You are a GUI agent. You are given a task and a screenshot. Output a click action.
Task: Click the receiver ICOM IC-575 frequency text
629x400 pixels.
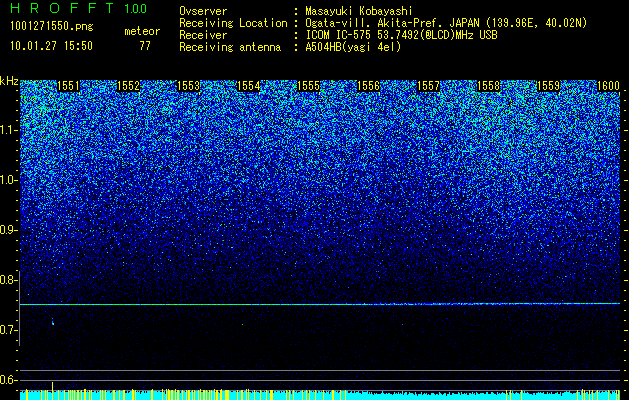pos(401,35)
